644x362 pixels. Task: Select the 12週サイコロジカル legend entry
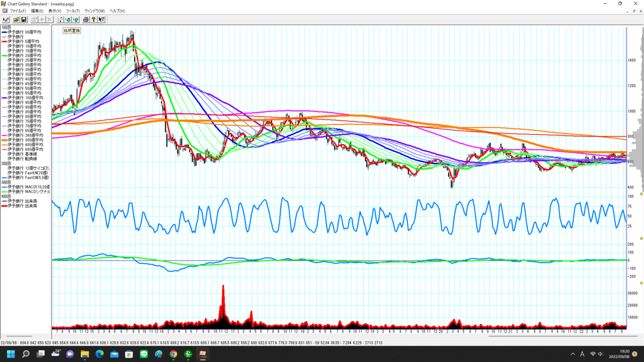point(28,168)
